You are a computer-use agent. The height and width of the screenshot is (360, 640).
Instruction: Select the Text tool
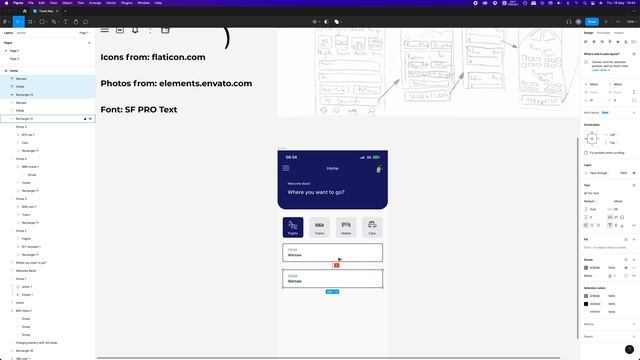[65, 22]
